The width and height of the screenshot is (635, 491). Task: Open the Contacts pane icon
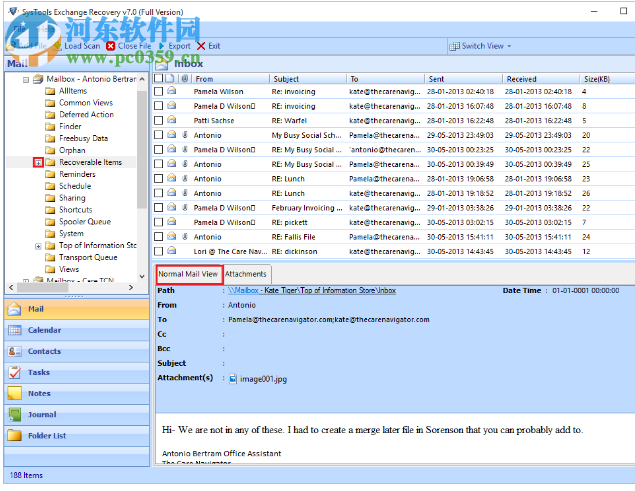click(15, 351)
